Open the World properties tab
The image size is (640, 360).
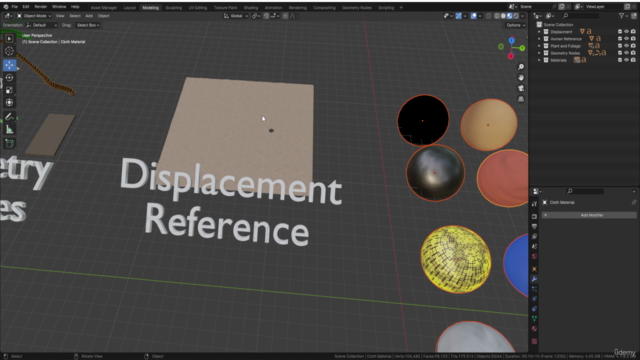534,256
